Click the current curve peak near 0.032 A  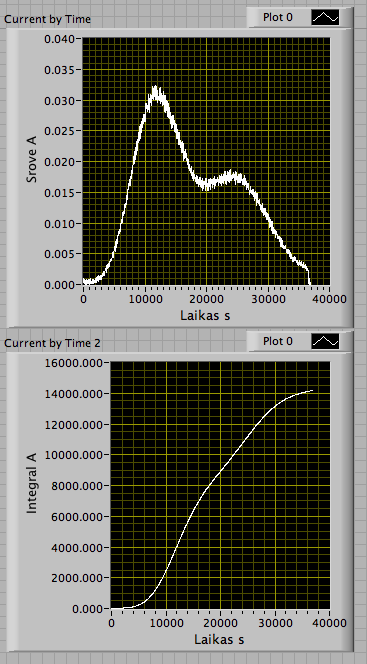coord(156,92)
